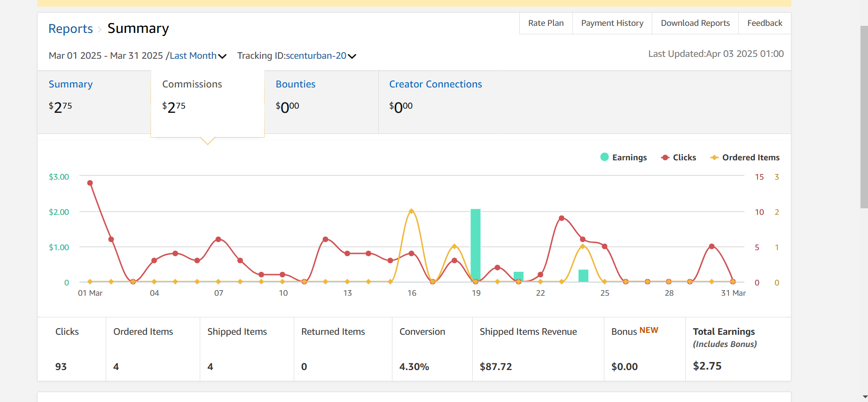
Task: Select the Bounties earnings tab
Action: coord(321,102)
